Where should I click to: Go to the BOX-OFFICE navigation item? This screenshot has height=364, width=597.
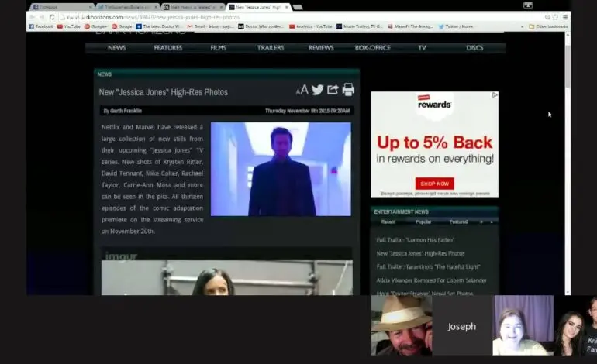pos(372,48)
